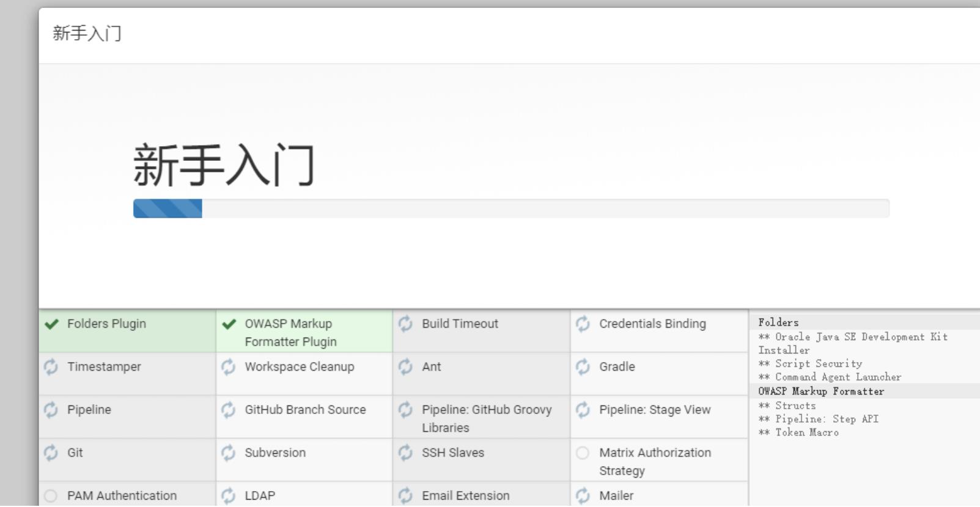Click the SSH Slaves plugin name
980x507 pixels.
coord(453,453)
